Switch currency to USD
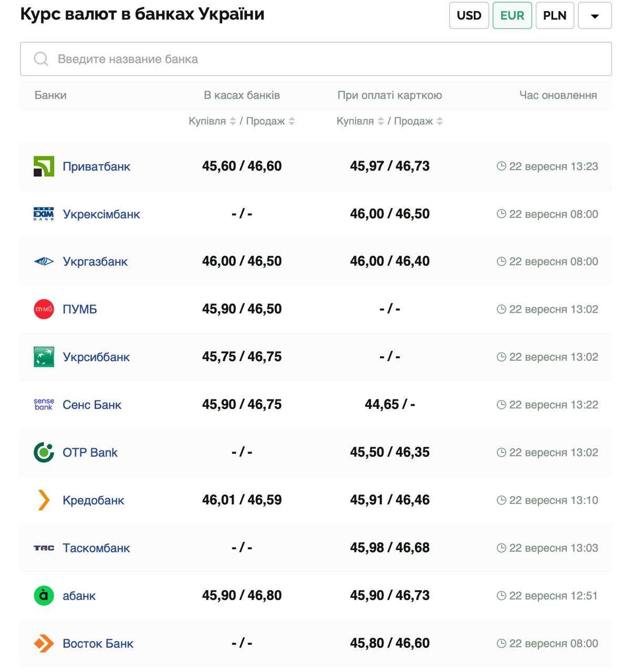 coord(469,15)
